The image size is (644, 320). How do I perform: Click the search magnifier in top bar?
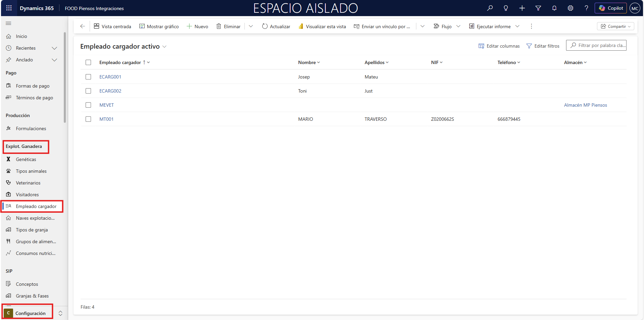[x=490, y=8]
